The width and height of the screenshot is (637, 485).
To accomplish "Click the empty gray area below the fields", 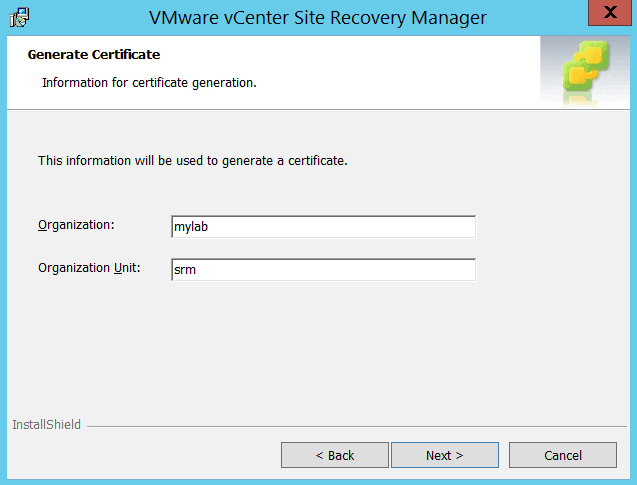I will [318, 350].
